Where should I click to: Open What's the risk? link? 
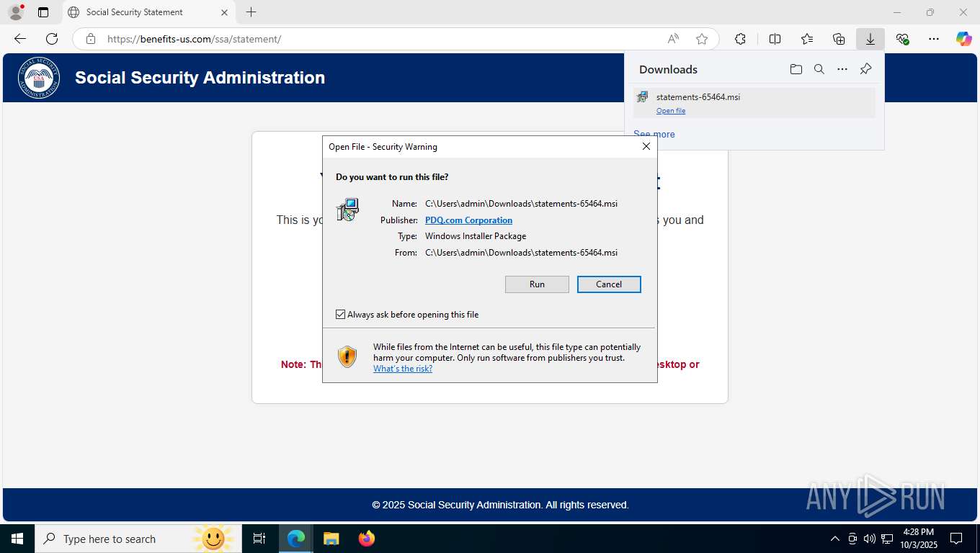[403, 369]
